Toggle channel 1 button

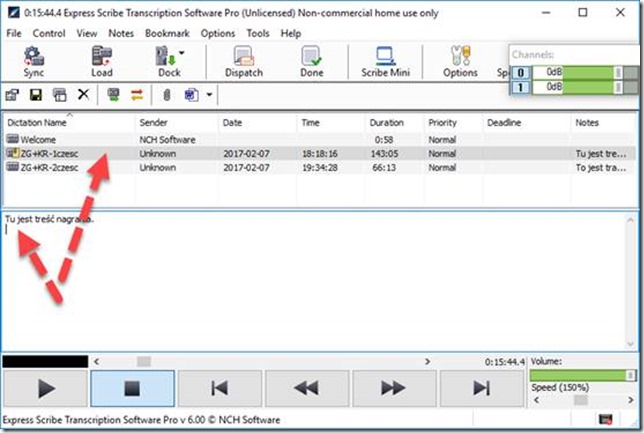tap(520, 87)
